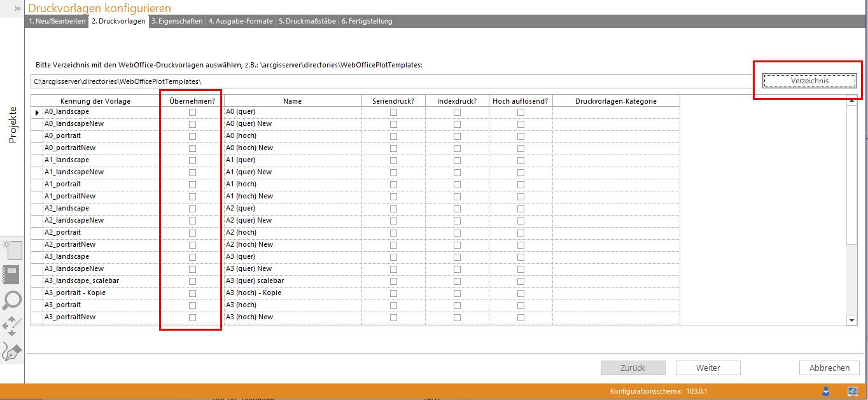Click the magnifying glass search icon

(x=12, y=300)
